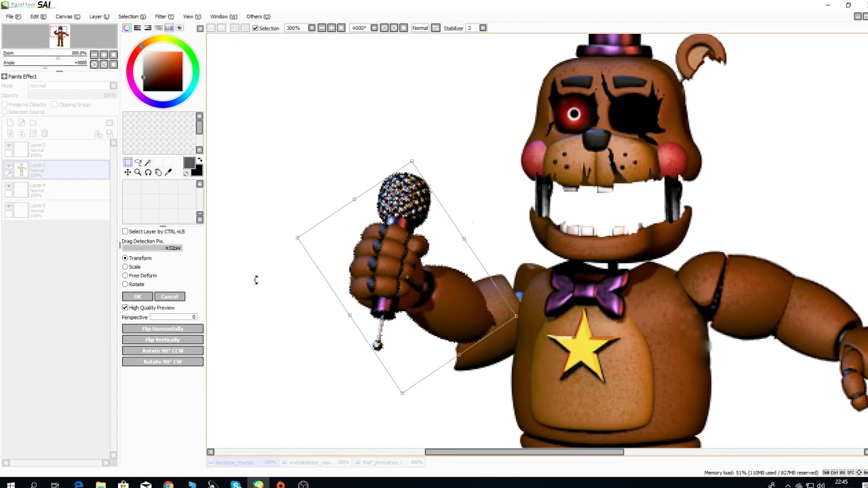Reset navigator zoom square button
Image resolution: width=868 pixels, height=488 pixels.
click(113, 54)
